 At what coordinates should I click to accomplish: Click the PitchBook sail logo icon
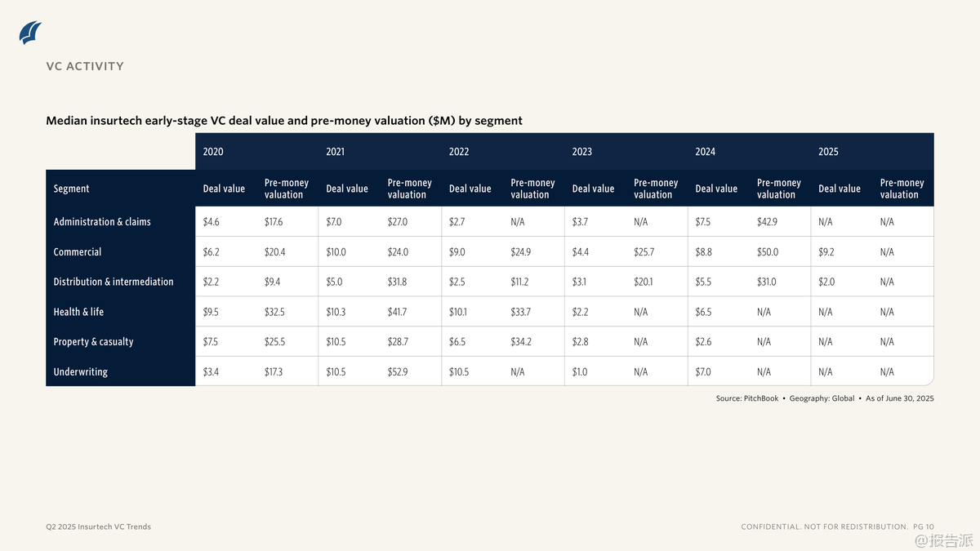[x=30, y=33]
